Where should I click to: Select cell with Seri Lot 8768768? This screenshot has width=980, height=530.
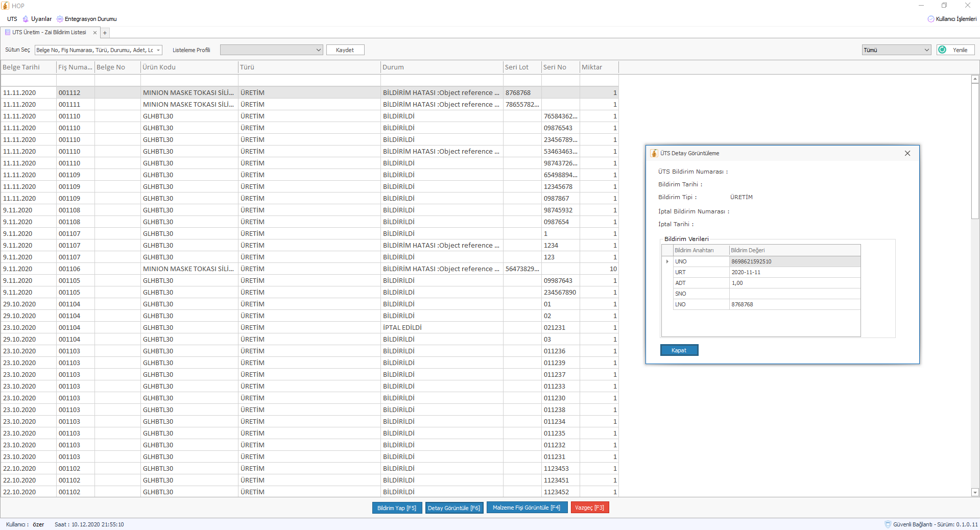point(522,92)
